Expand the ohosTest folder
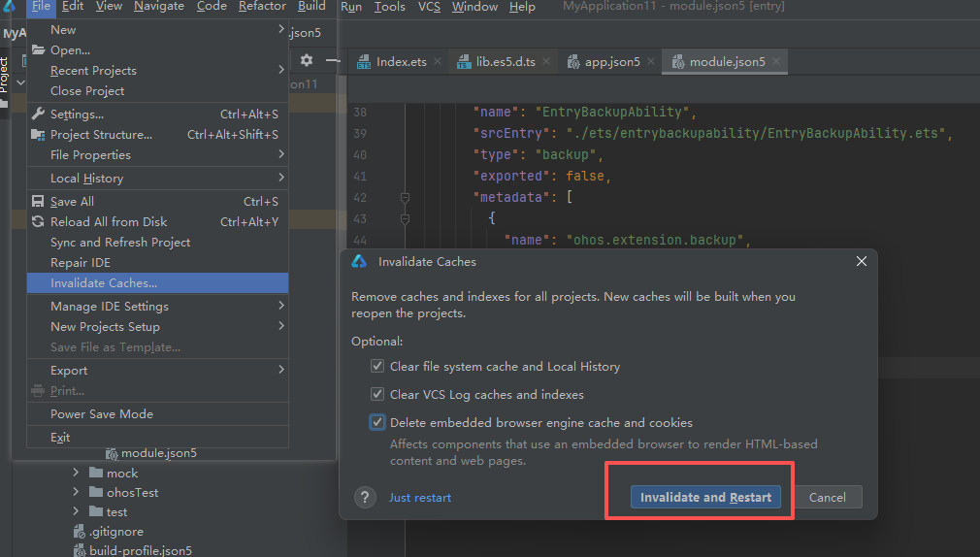 (77, 493)
